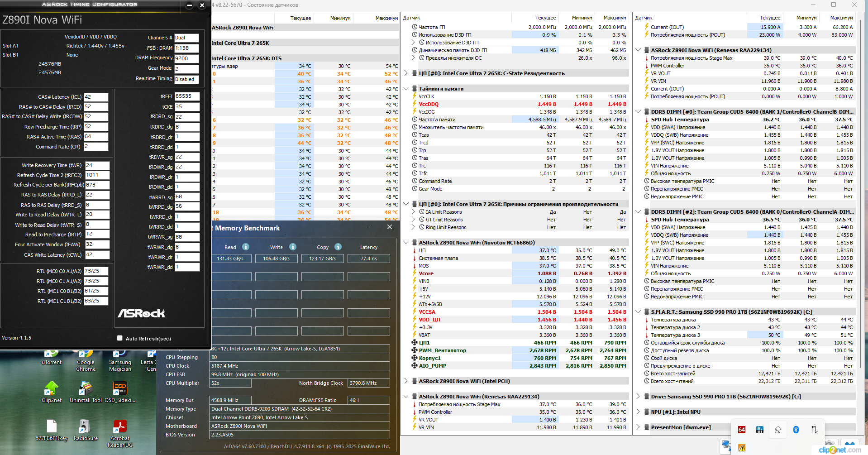The width and height of the screenshot is (868, 455).
Task: Click the fan icon beside AIO_PUMP sensor
Action: (x=414, y=366)
